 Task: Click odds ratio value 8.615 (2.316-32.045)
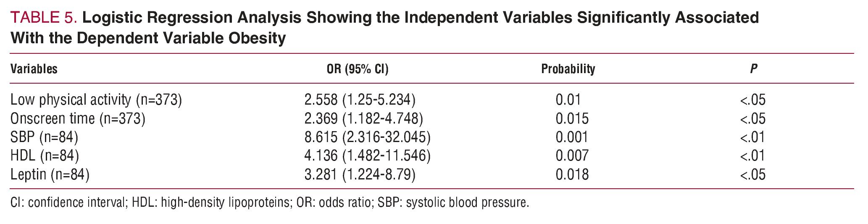pos(367,137)
